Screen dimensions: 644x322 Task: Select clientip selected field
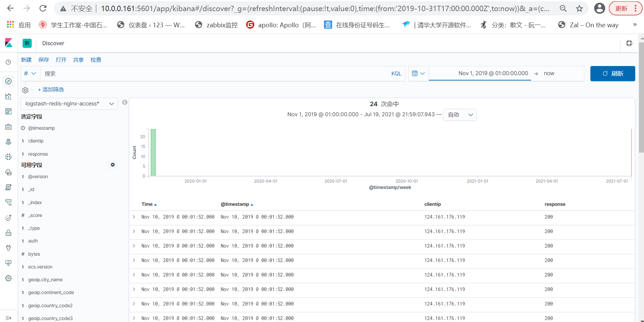[36, 141]
